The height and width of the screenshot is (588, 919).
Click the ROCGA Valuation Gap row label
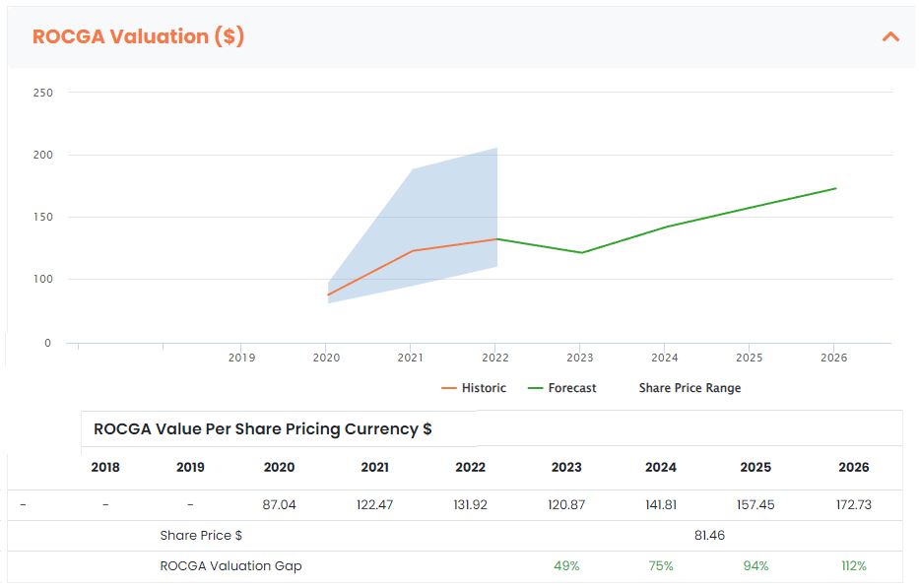(x=230, y=566)
